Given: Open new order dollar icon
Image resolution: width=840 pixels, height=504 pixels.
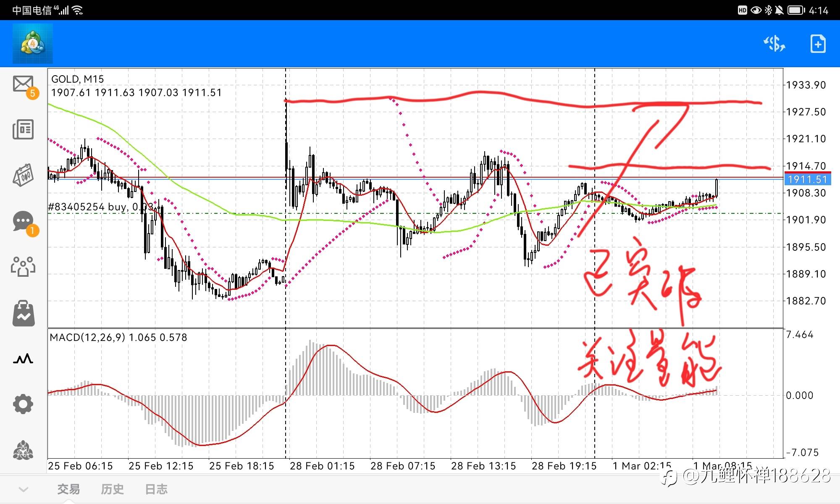Looking at the screenshot, I should [774, 44].
